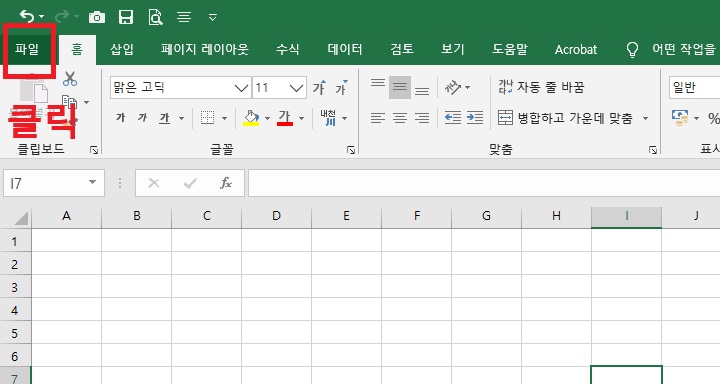Open the font color dropdown arrow

pos(302,119)
